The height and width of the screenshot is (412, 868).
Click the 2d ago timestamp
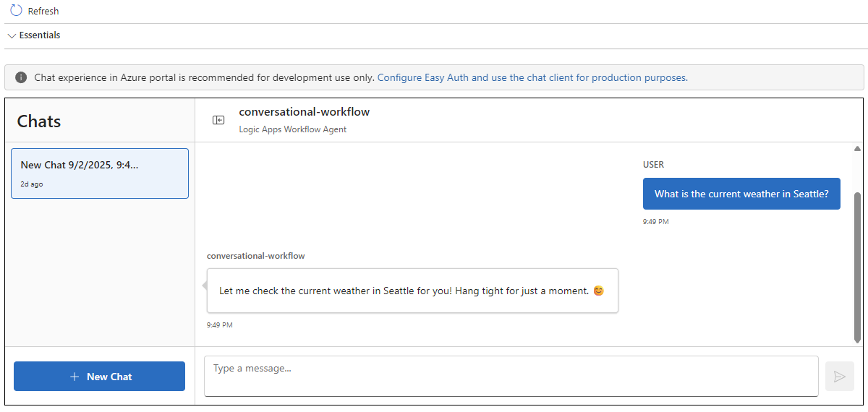point(32,184)
